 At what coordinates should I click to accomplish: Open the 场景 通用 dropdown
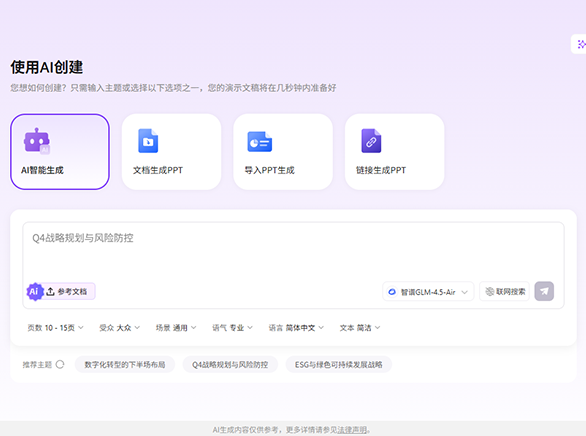click(176, 328)
